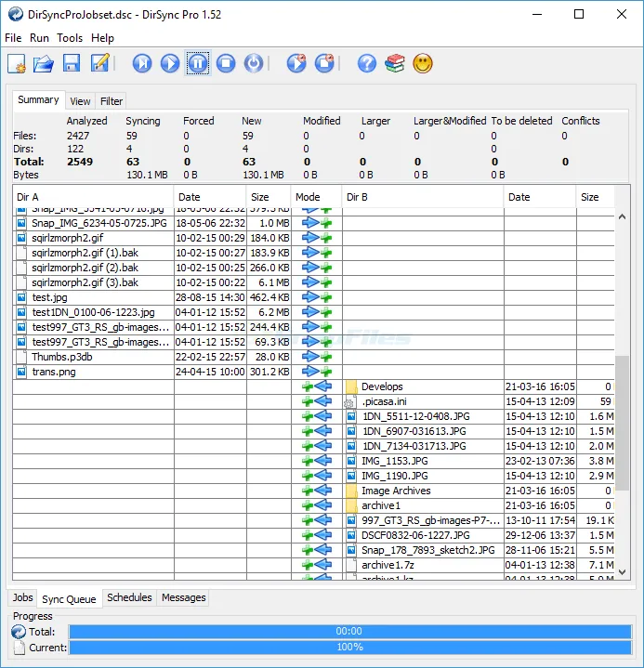This screenshot has width=644, height=668.
Task: Click the first Date column header
Action: pos(210,197)
